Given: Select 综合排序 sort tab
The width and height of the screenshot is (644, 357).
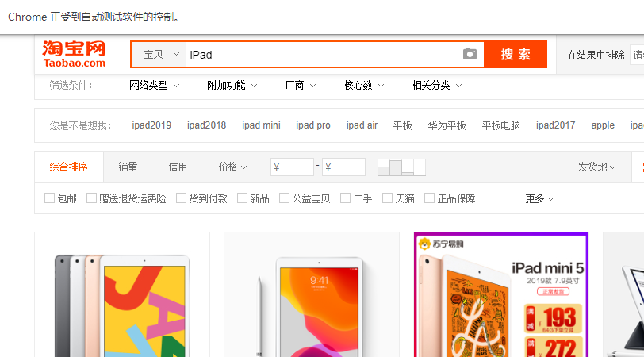Looking at the screenshot, I should pyautogui.click(x=68, y=167).
